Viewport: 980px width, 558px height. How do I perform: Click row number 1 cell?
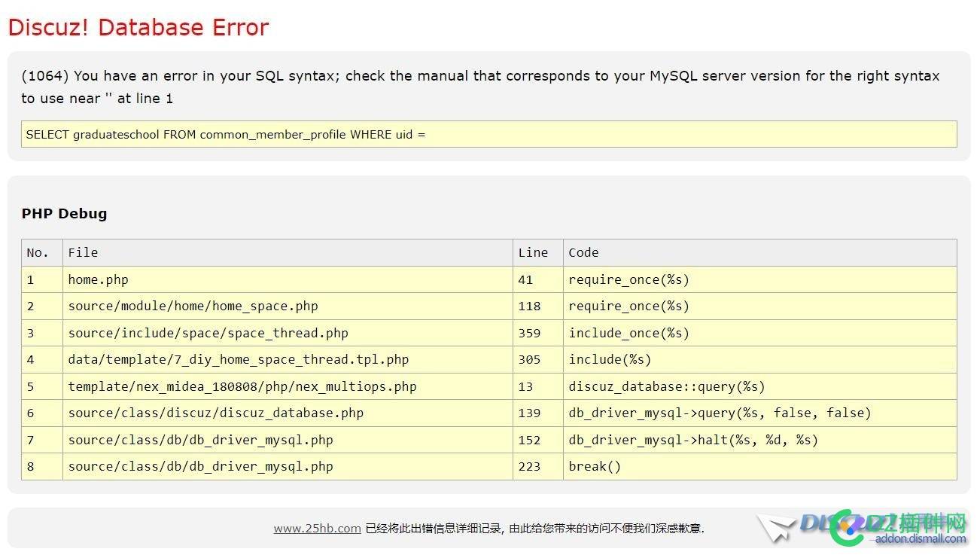[42, 279]
